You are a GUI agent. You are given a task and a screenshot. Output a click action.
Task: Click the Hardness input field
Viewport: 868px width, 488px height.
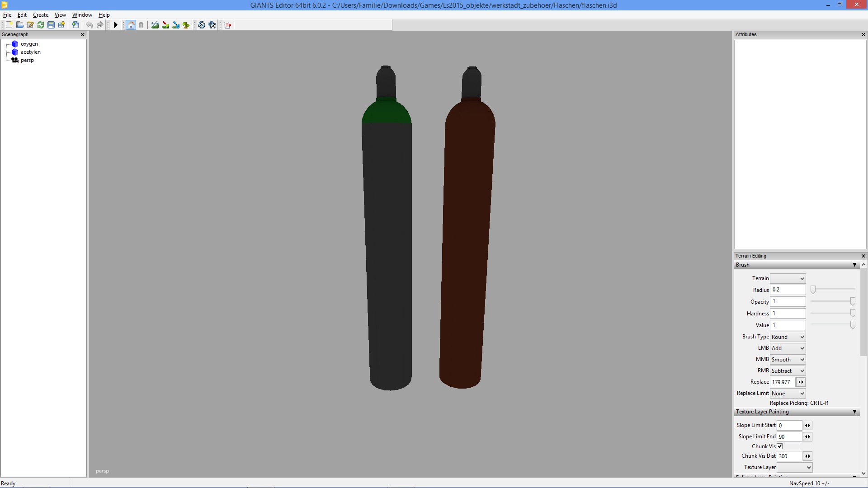pyautogui.click(x=788, y=313)
